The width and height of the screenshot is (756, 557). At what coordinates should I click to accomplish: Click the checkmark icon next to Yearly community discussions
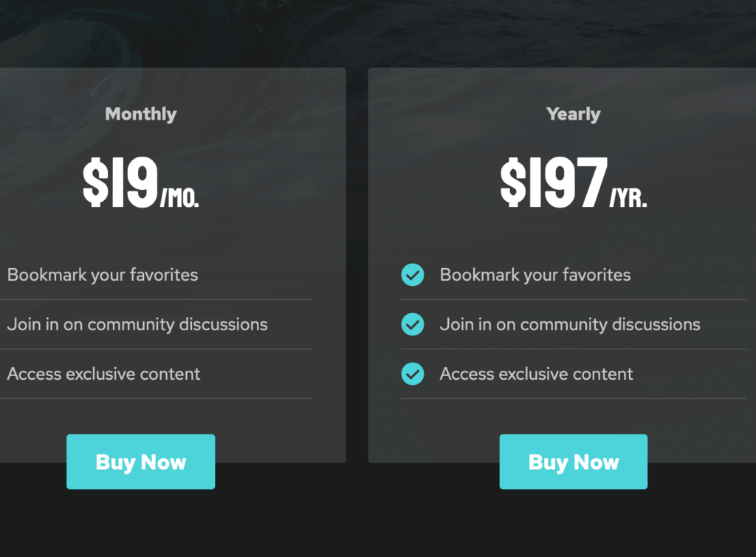pyautogui.click(x=413, y=324)
